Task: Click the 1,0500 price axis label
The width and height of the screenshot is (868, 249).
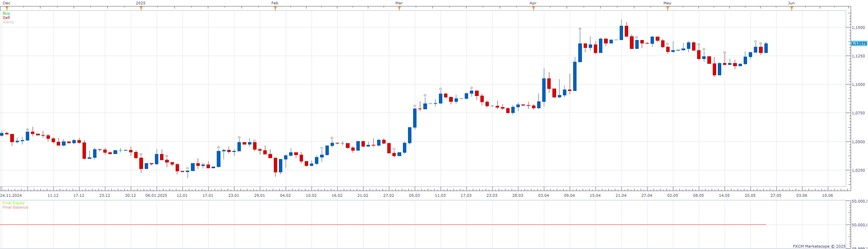Action: click(858, 142)
